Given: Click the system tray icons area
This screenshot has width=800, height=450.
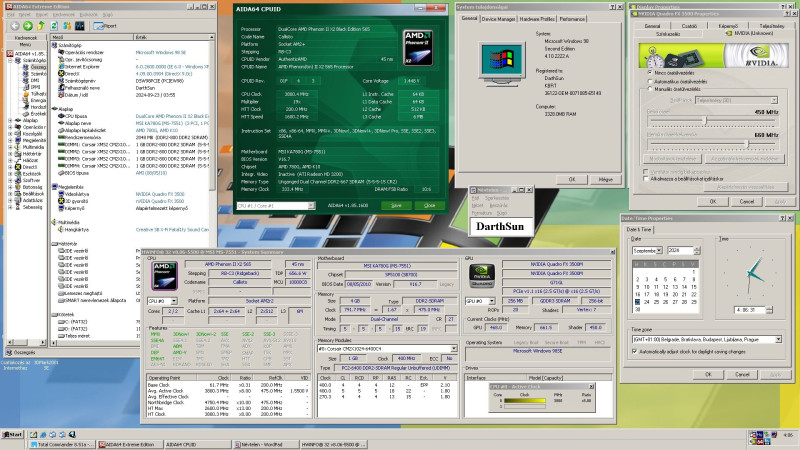Looking at the screenshot, I should click(763, 437).
